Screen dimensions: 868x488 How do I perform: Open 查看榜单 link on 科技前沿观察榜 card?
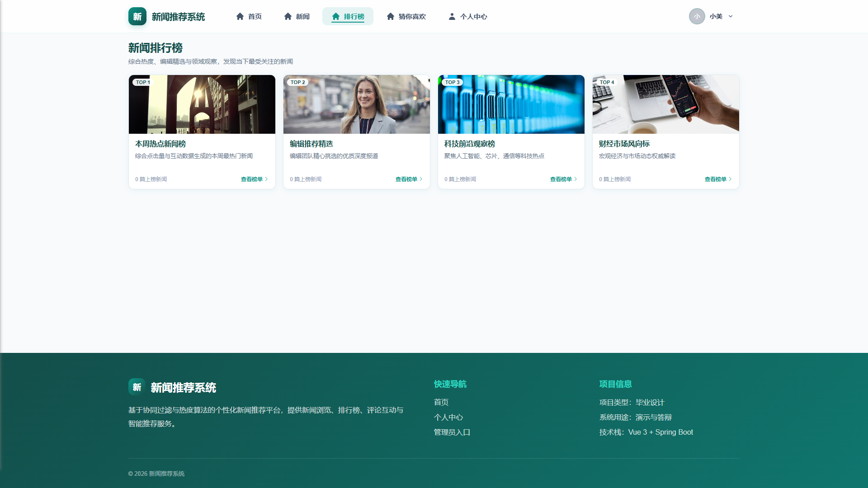tap(563, 179)
